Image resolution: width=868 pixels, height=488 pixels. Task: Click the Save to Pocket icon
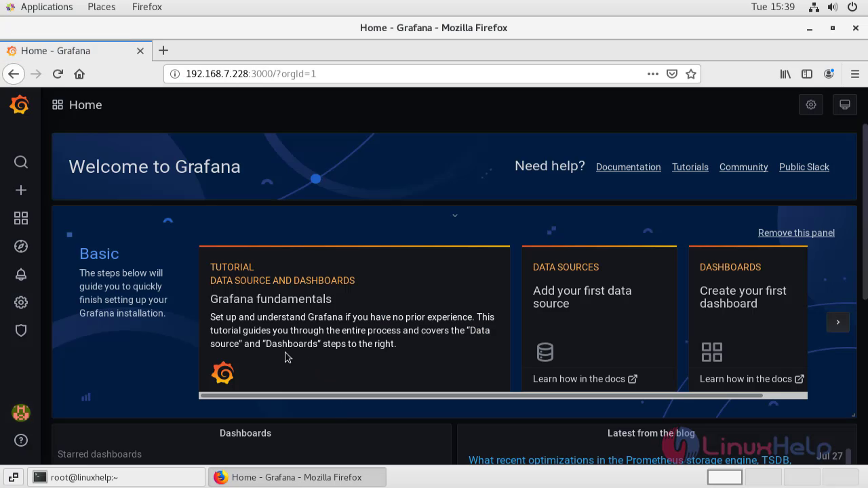pyautogui.click(x=672, y=74)
